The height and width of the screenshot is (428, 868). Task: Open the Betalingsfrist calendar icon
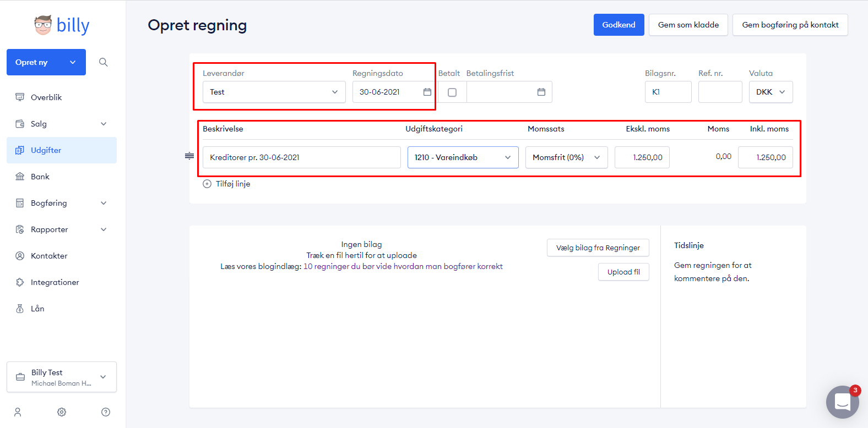click(x=541, y=92)
